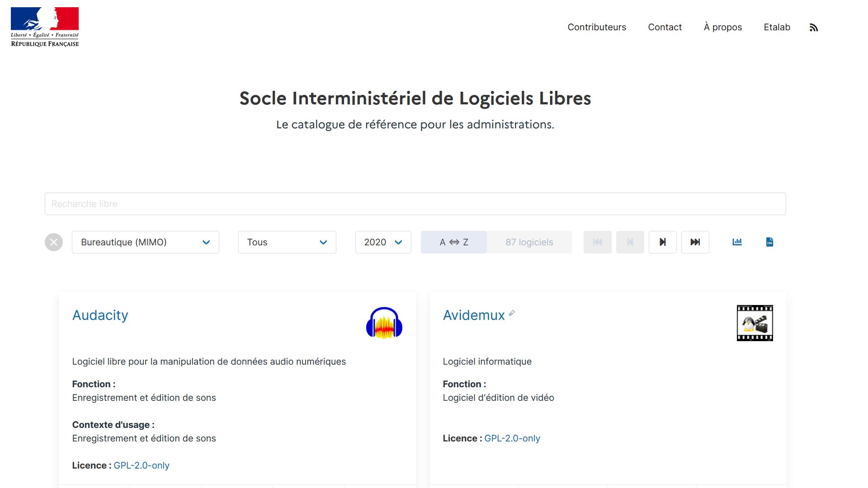Jump to the last page of results
The height and width of the screenshot is (488, 868).
(695, 242)
